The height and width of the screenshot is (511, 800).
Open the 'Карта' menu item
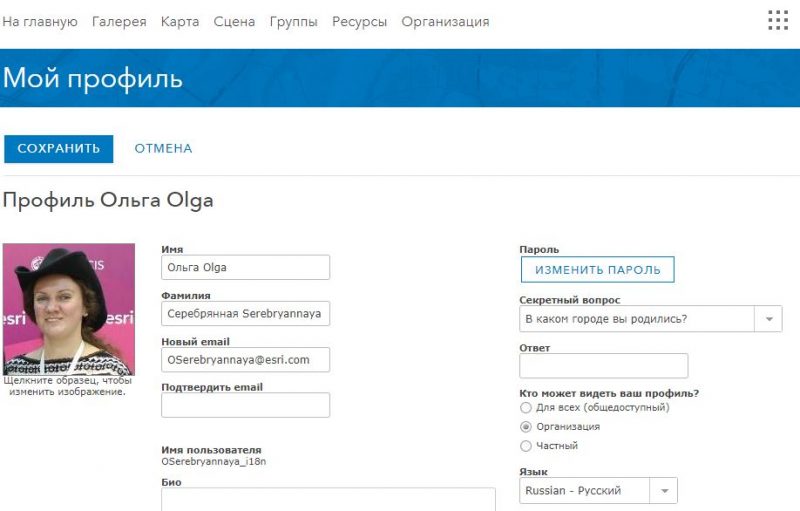180,22
